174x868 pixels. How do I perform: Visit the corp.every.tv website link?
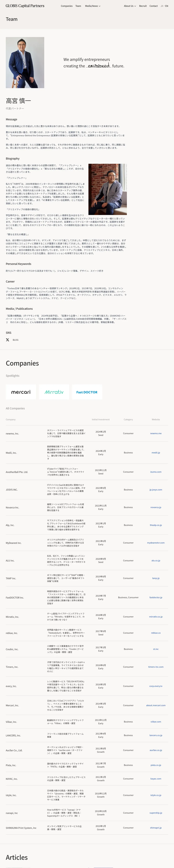point(156,686)
